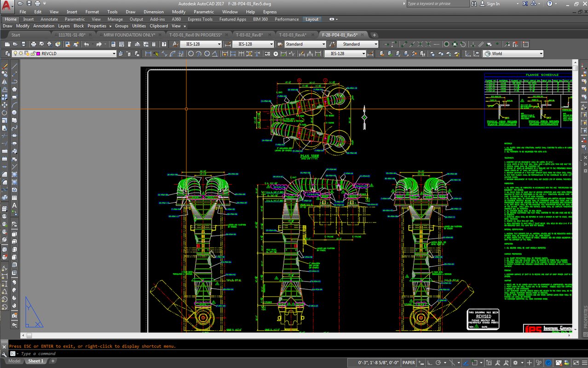Toggle layer freeze sun icon for REVCLD
Image resolution: width=588 pixels, height=368 pixels.
click(x=21, y=53)
